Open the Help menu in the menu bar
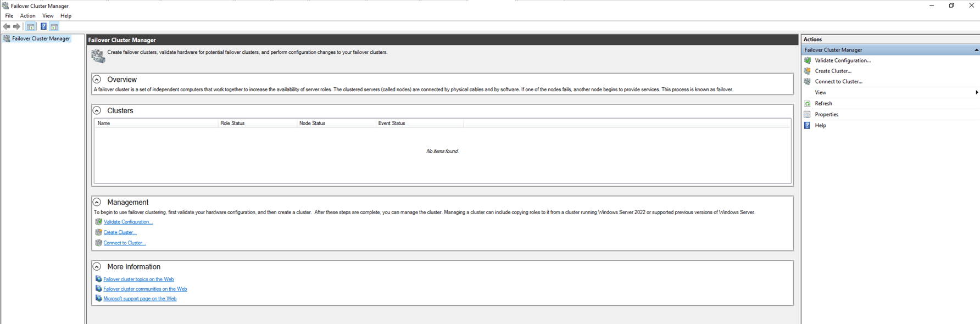 (x=66, y=16)
